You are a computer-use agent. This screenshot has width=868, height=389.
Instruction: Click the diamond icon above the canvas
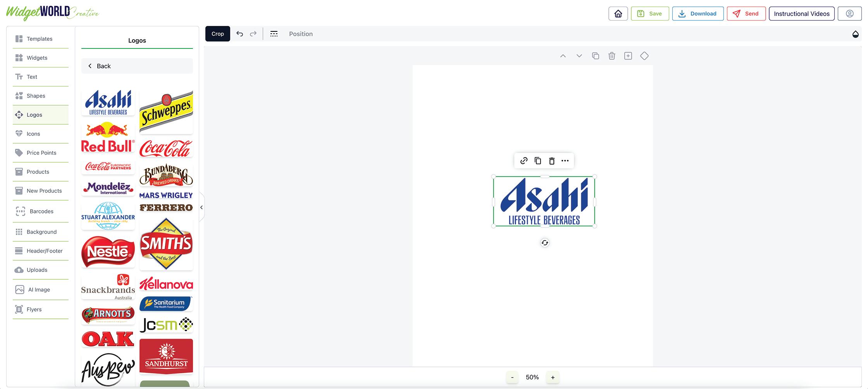point(644,56)
